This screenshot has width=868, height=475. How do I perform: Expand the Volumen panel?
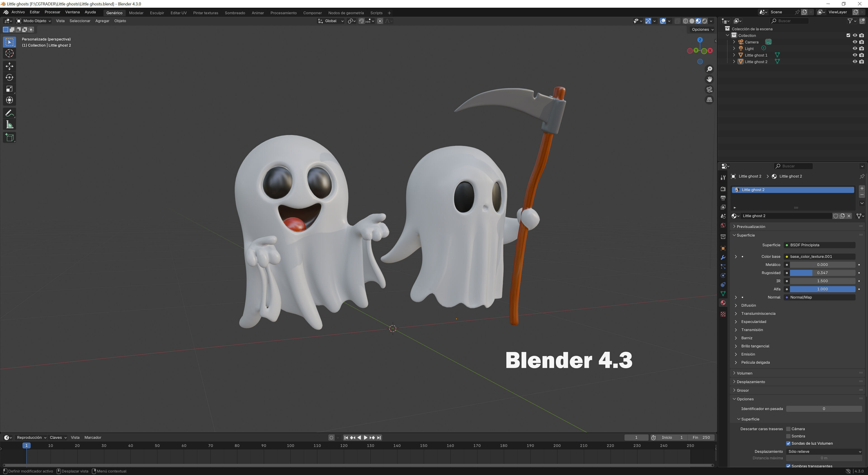744,373
